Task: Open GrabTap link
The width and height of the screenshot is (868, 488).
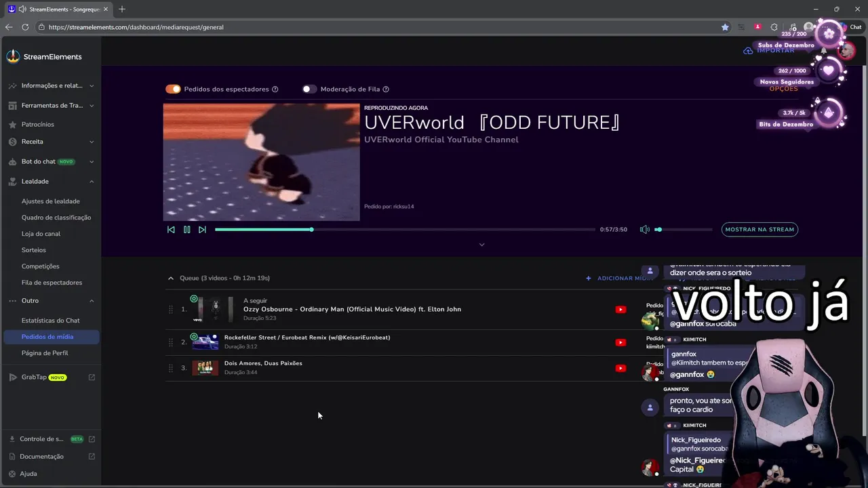Action: tap(34, 378)
